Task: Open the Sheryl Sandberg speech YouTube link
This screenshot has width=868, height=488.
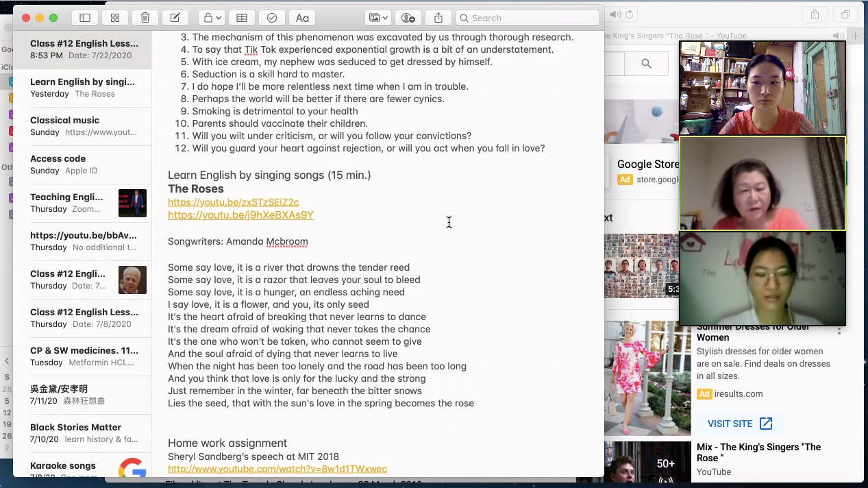Action: [x=277, y=469]
